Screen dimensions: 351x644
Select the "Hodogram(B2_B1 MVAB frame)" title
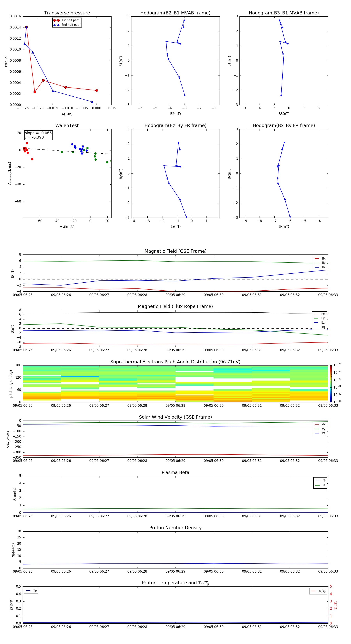point(175,13)
